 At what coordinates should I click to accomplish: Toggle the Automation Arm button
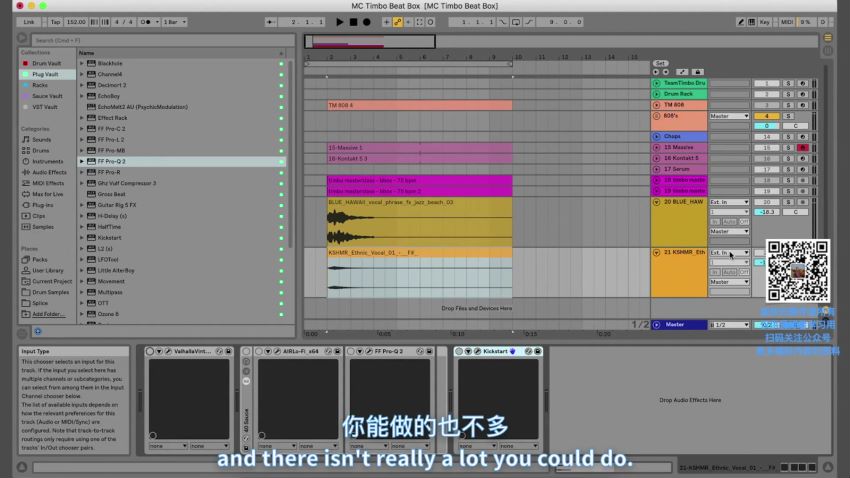pyautogui.click(x=398, y=22)
